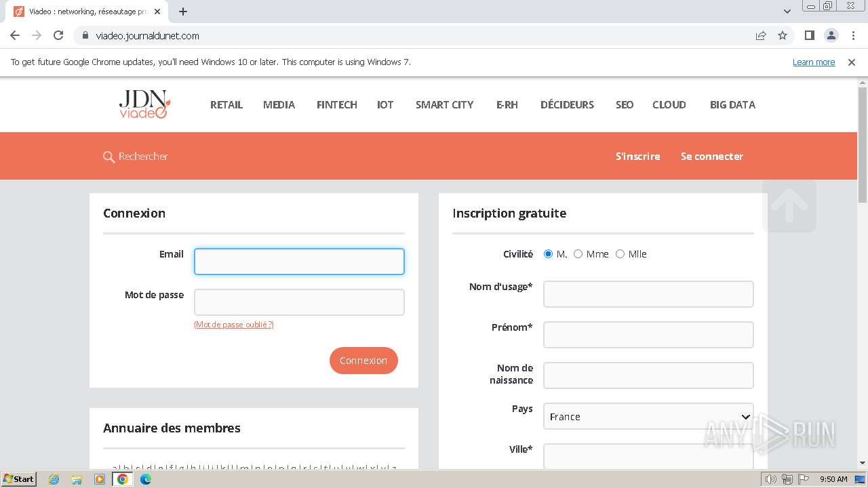This screenshot has height=488, width=868.
Task: Click the Ville input field
Action: coord(648,456)
